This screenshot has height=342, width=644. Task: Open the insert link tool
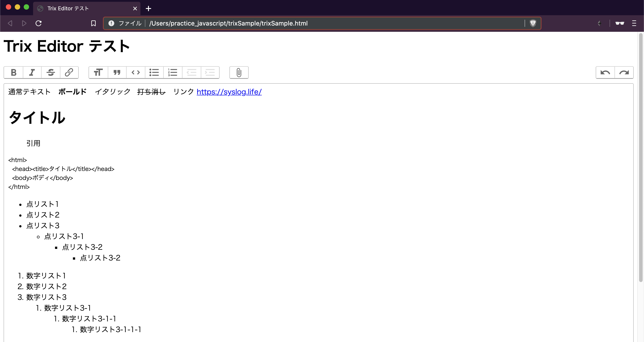tap(69, 73)
